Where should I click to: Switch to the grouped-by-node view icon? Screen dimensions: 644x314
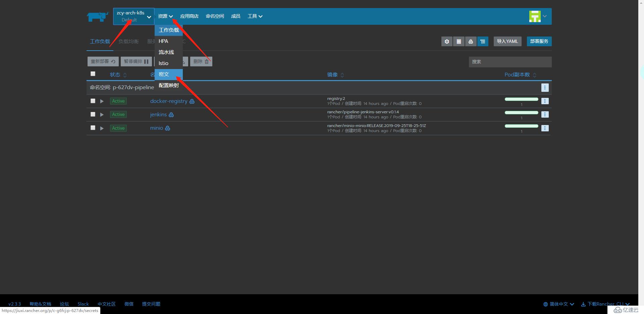click(x=471, y=42)
